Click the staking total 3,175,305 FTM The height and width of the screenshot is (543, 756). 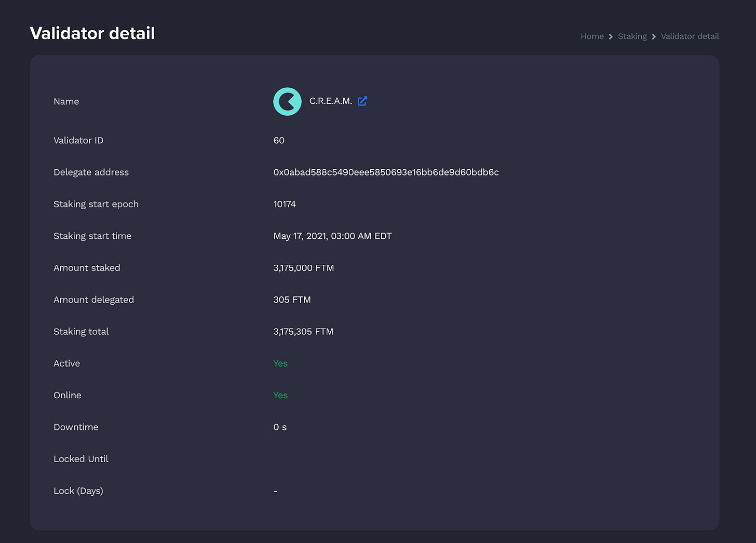pyautogui.click(x=303, y=332)
